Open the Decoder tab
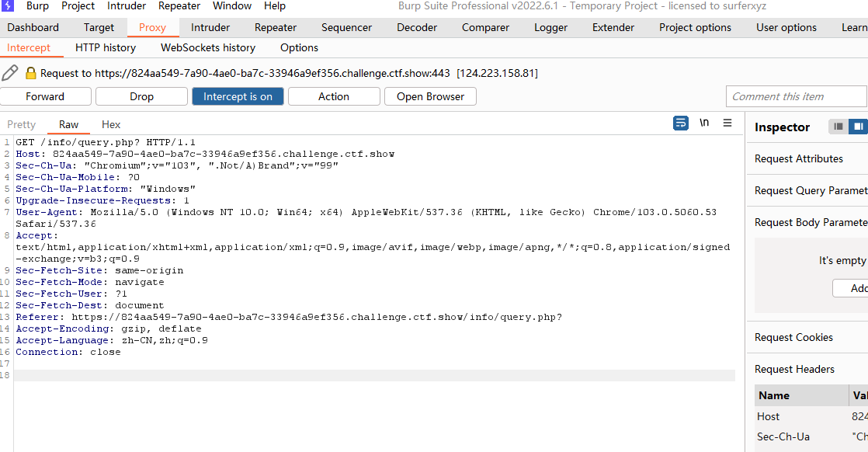This screenshot has height=452, width=868. pyautogui.click(x=417, y=28)
